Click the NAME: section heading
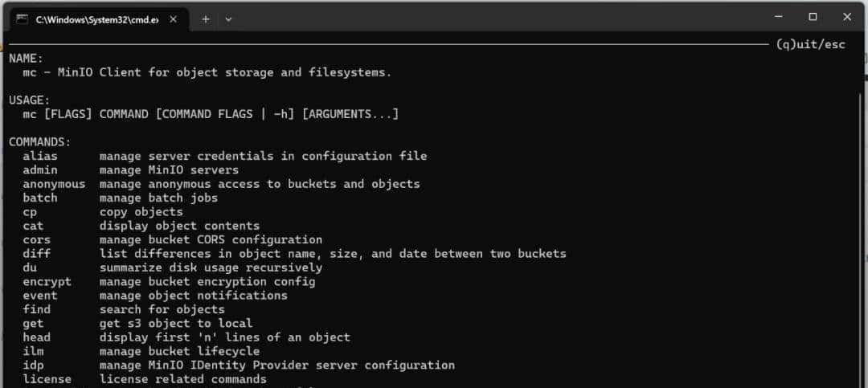Screen dimensions: 868x388 (27, 58)
